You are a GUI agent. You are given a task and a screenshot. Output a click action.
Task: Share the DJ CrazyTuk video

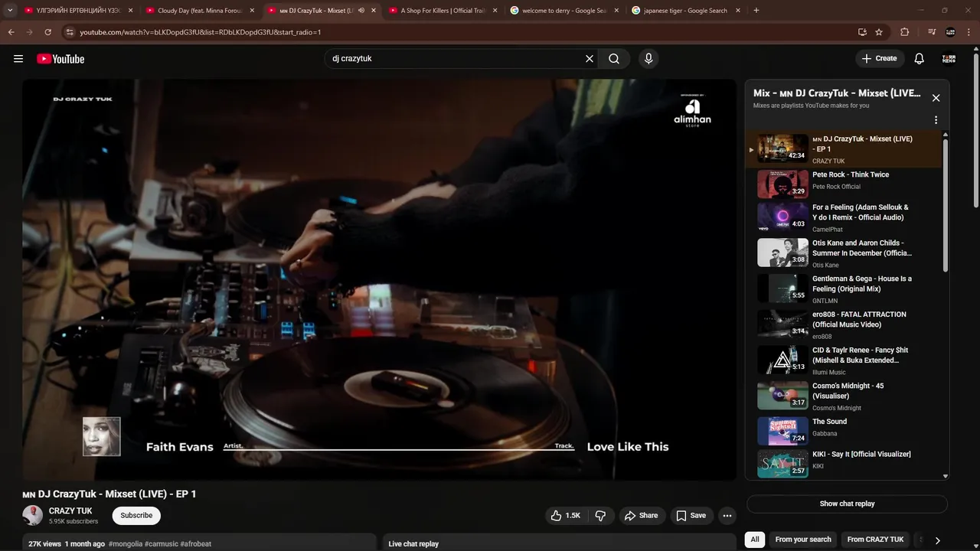pyautogui.click(x=641, y=516)
